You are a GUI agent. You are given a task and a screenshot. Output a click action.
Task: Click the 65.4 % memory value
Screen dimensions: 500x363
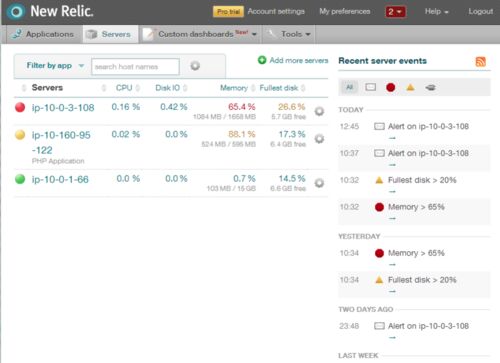point(242,107)
